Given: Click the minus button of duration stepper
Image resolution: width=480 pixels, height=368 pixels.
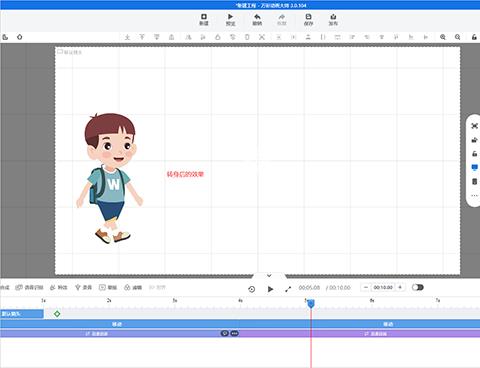Looking at the screenshot, I should [x=366, y=287].
